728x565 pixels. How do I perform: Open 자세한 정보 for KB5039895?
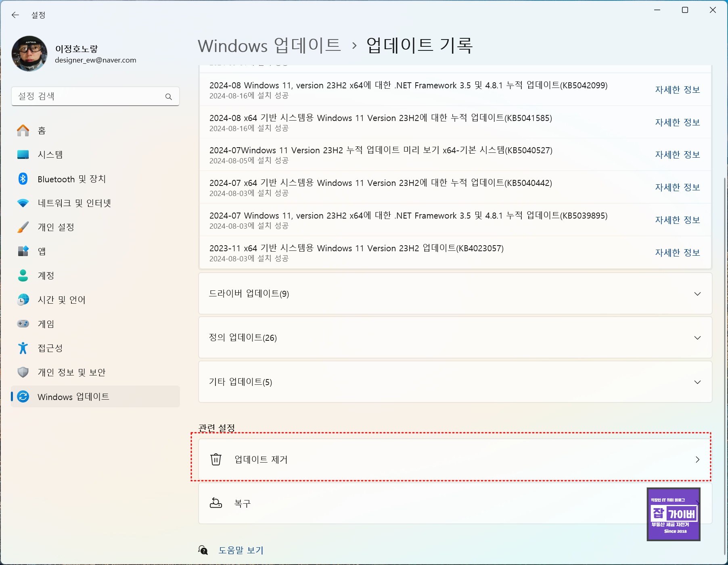677,220
